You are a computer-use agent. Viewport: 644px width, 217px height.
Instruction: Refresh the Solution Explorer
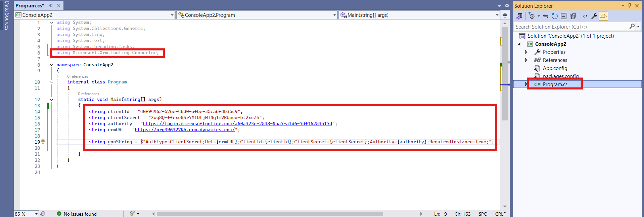point(555,16)
